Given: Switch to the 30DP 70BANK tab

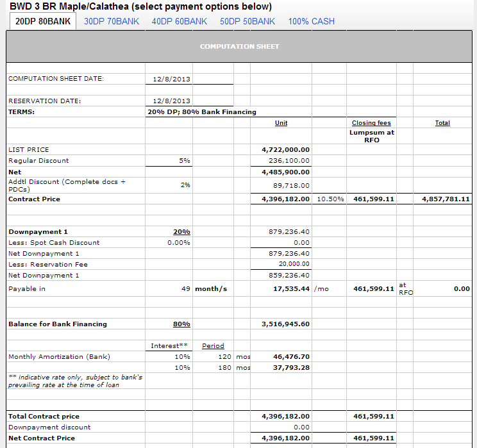Looking at the screenshot, I should click(x=112, y=21).
